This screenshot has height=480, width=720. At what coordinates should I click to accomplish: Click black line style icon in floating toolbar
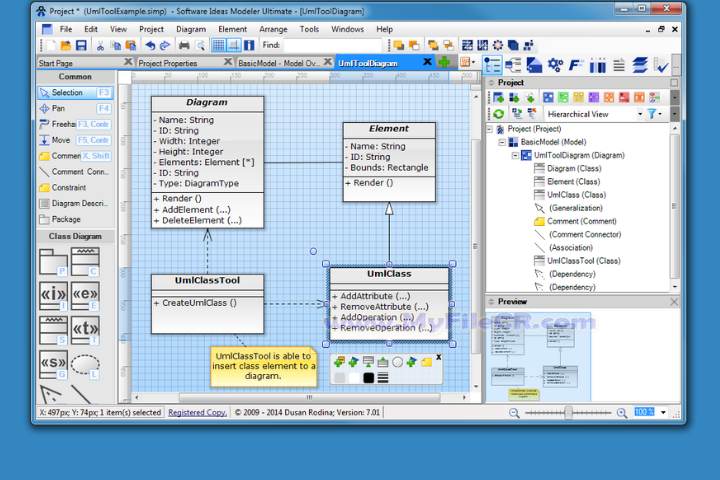383,378
